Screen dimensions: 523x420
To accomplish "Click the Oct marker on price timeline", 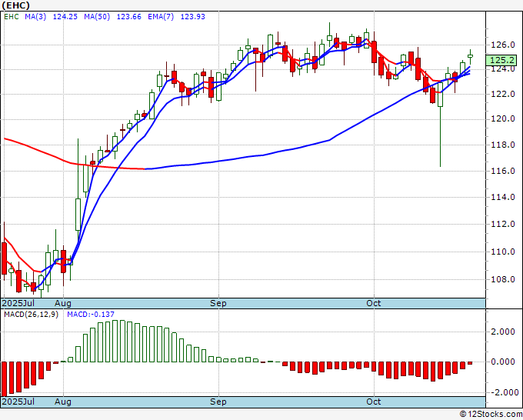I will coord(373,303).
